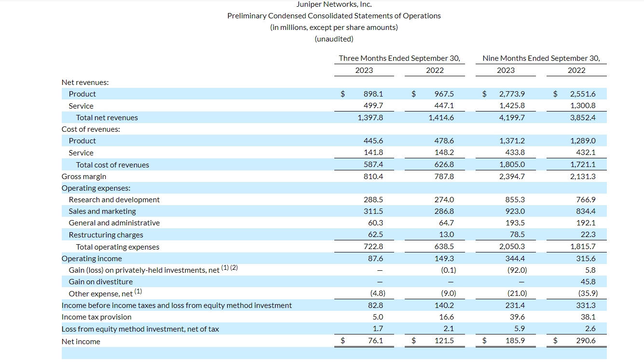Select the Total net revenues row label
The height and width of the screenshot is (362, 644).
(107, 118)
